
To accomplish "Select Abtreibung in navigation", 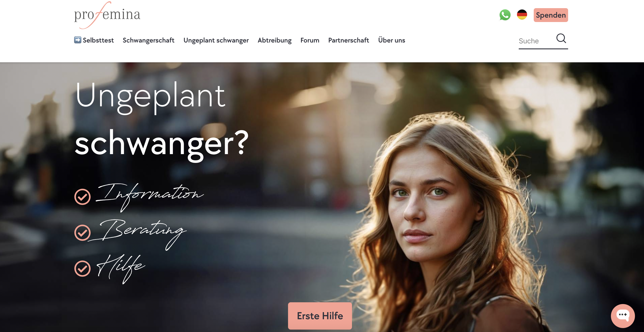I will pos(275,40).
